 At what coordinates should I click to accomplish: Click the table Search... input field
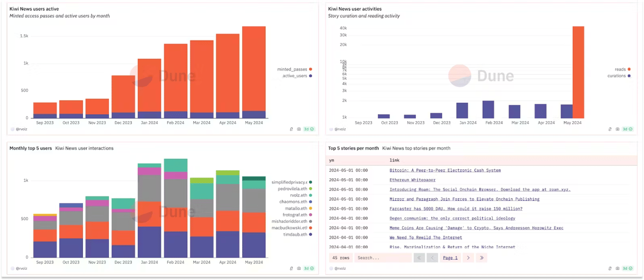(383, 258)
